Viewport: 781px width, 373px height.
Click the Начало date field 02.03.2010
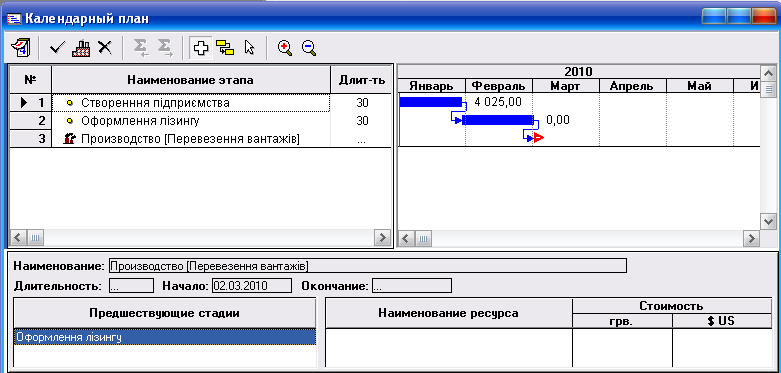[252, 286]
